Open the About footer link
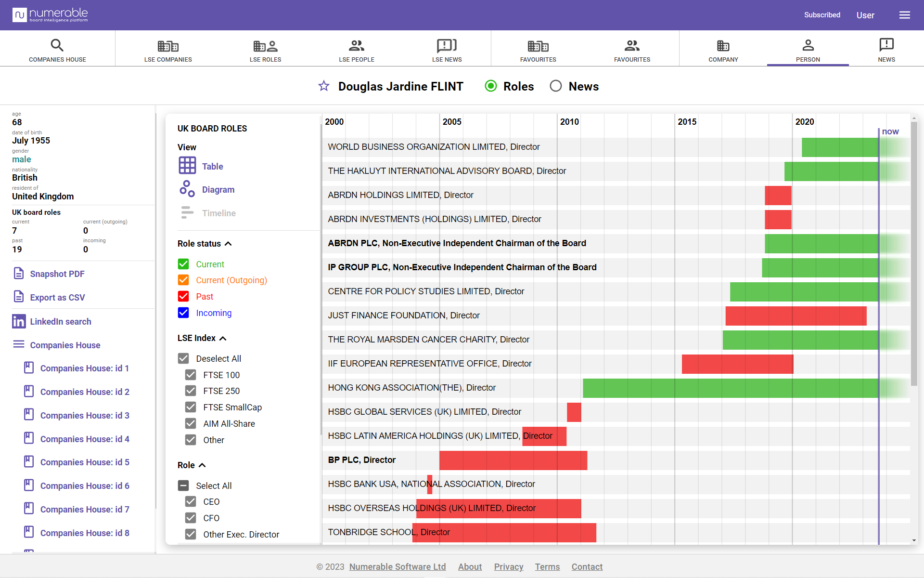The height and width of the screenshot is (578, 924). coord(470,566)
